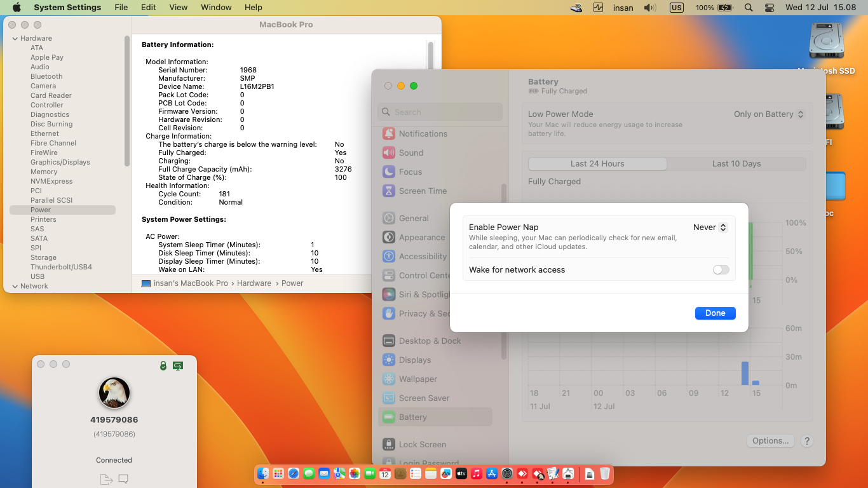Select Bluetooth in the Hardware list
Image resolution: width=868 pixels, height=488 pixels.
[46, 76]
